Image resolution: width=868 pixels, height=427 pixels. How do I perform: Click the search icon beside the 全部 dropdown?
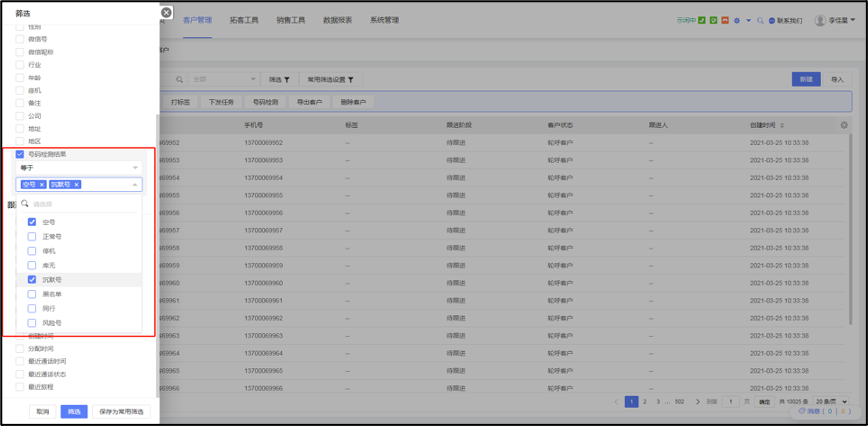click(179, 80)
